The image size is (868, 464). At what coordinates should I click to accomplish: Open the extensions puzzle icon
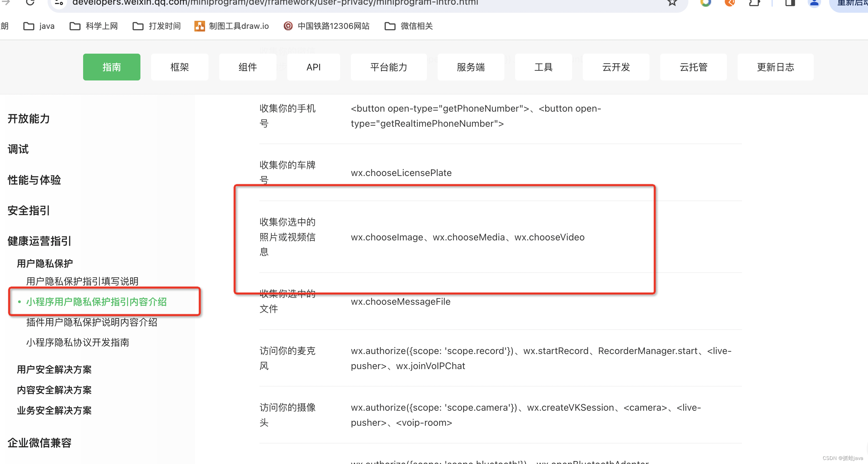coord(754,3)
